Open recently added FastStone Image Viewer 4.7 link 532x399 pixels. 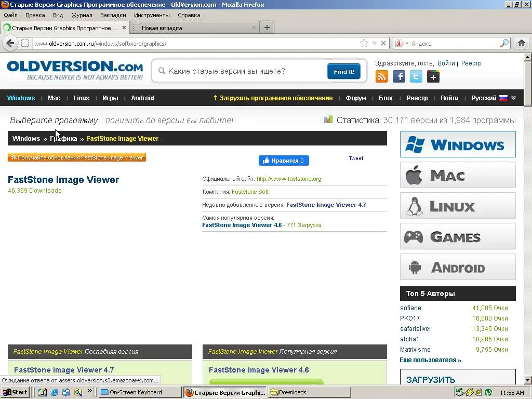[326, 205]
